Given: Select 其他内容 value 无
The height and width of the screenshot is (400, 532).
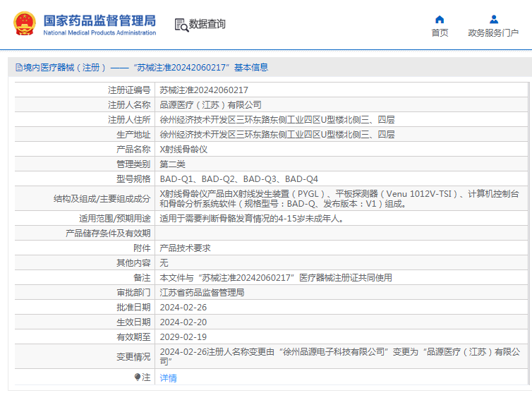Looking at the screenshot, I should [x=164, y=263].
